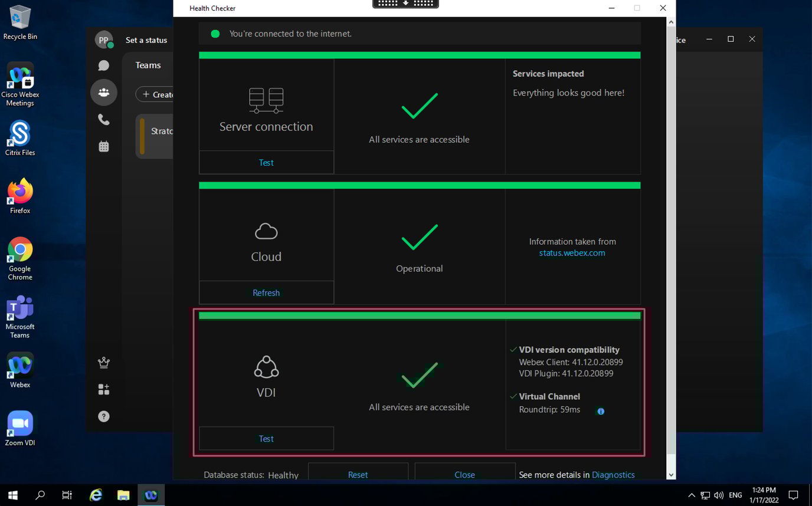This screenshot has height=506, width=812.
Task: Click the apps grid icon in the sidebar
Action: tap(103, 389)
